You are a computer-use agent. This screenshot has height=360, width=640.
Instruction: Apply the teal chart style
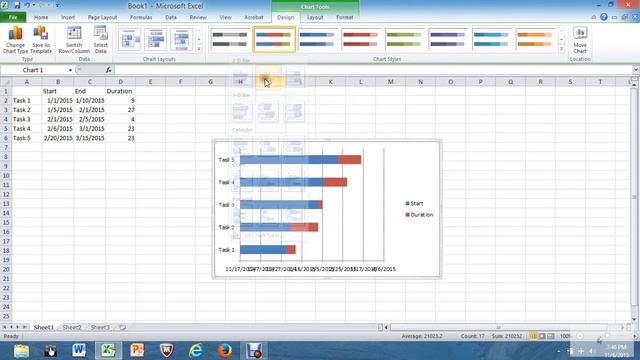[491, 39]
